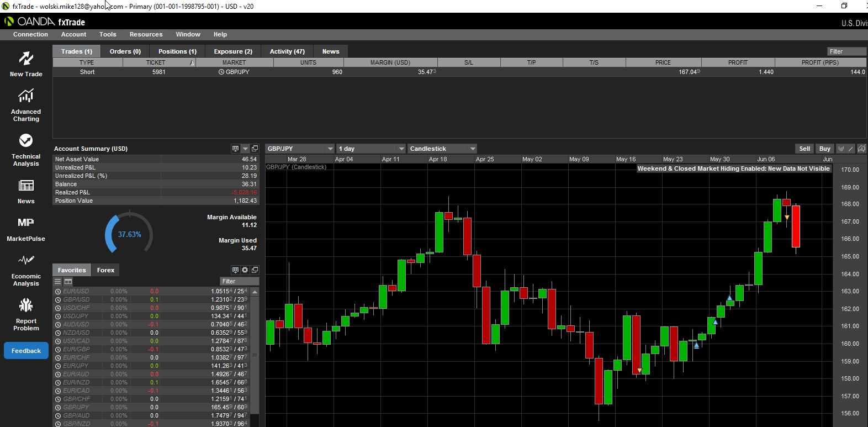Click the rates list Filter field
This screenshot has width=868, height=427.
[240, 281]
